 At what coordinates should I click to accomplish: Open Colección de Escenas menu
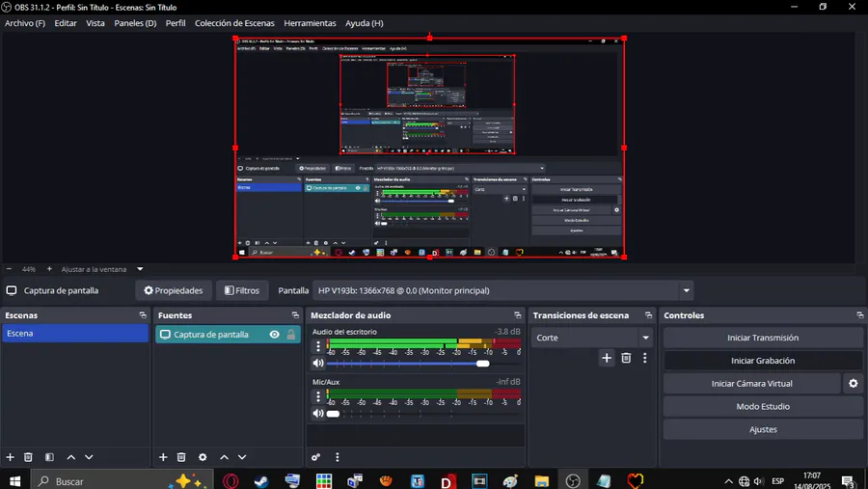(234, 23)
